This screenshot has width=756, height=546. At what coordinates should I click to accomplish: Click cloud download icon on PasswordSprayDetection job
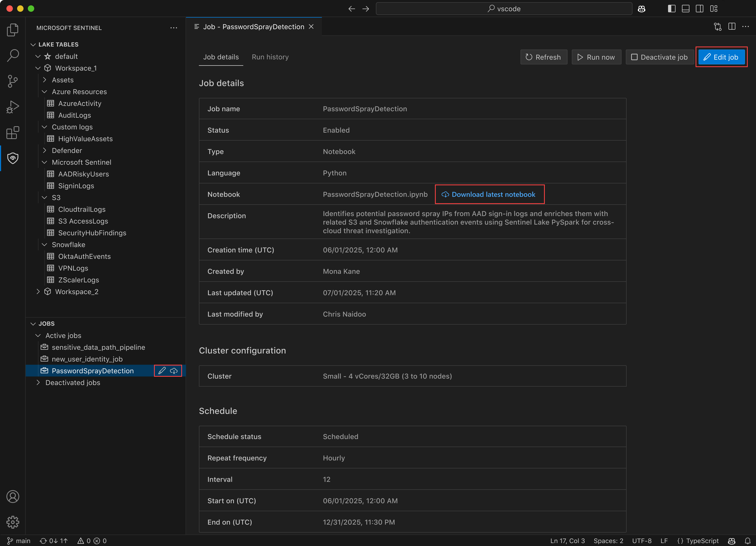pos(174,371)
